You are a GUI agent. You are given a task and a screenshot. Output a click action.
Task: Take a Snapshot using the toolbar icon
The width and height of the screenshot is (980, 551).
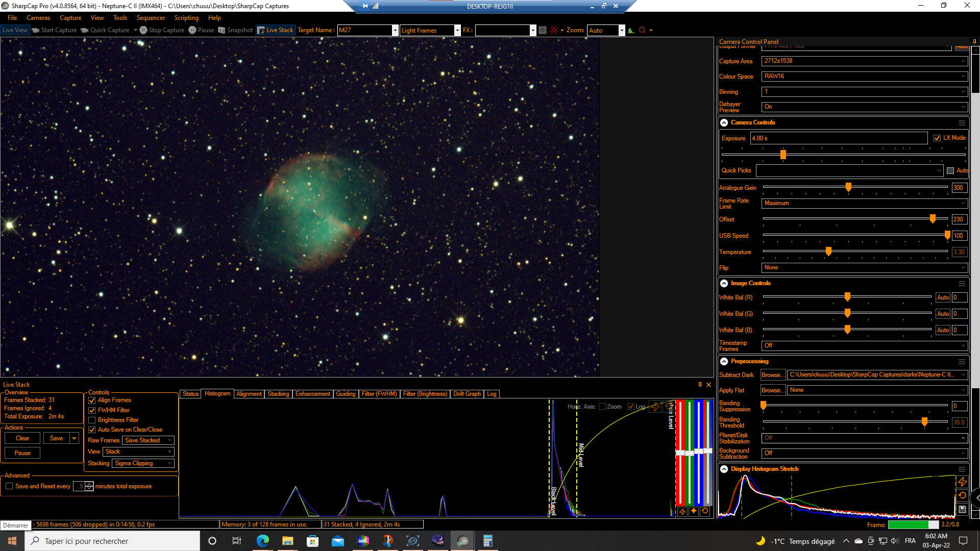(x=222, y=30)
